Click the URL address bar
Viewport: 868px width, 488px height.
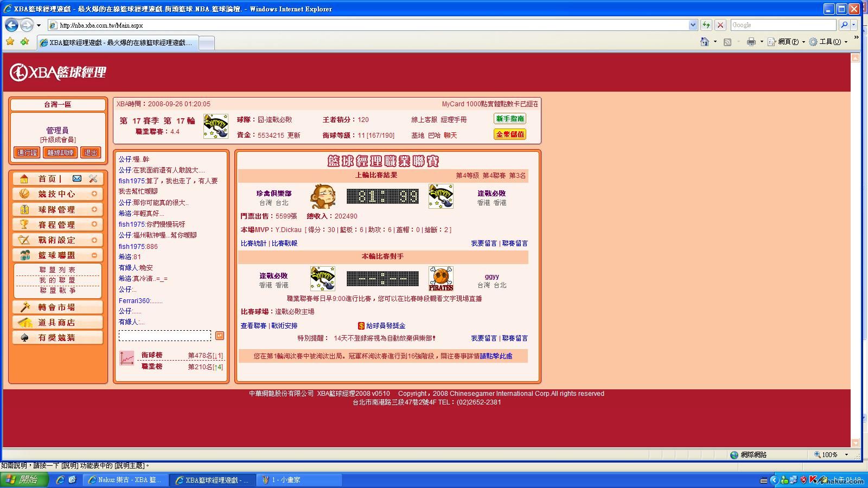click(x=368, y=25)
